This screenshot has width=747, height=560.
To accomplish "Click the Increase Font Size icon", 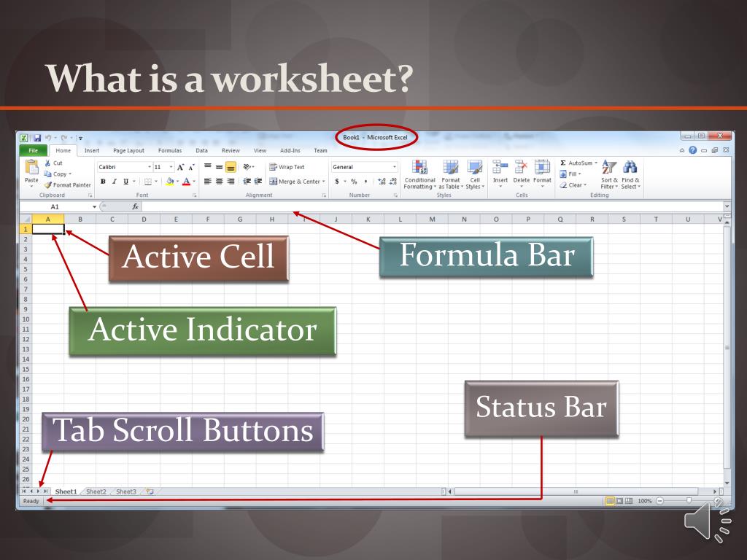I will [181, 167].
